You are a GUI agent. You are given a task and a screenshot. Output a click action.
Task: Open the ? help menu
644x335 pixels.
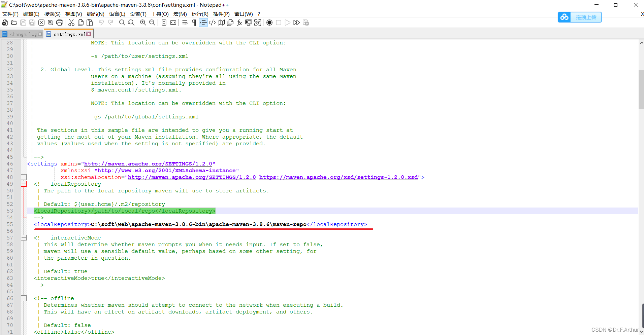click(259, 14)
